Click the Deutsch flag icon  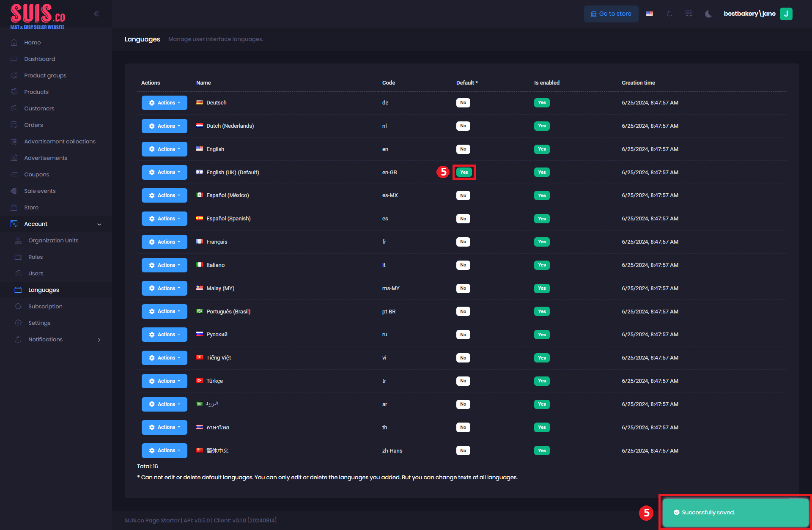point(200,102)
